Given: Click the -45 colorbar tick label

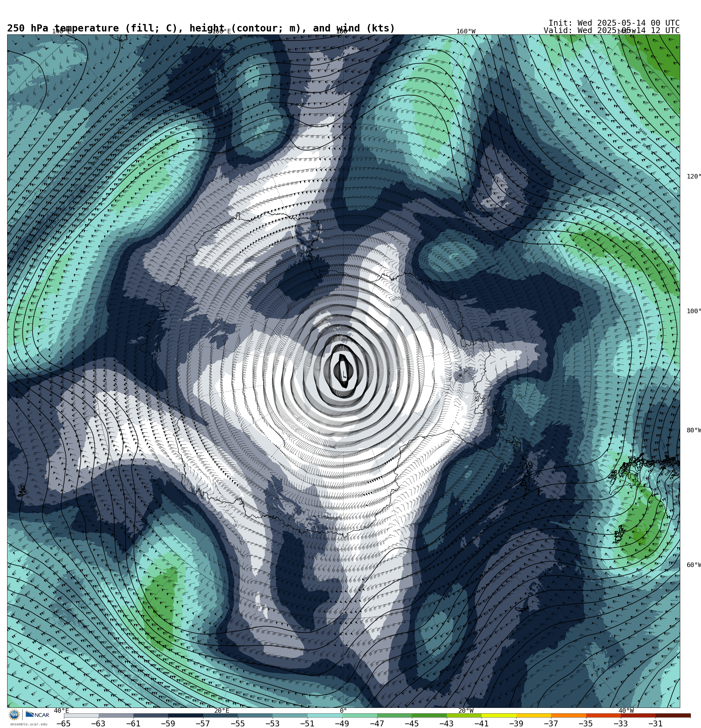Looking at the screenshot, I should click(x=412, y=723).
